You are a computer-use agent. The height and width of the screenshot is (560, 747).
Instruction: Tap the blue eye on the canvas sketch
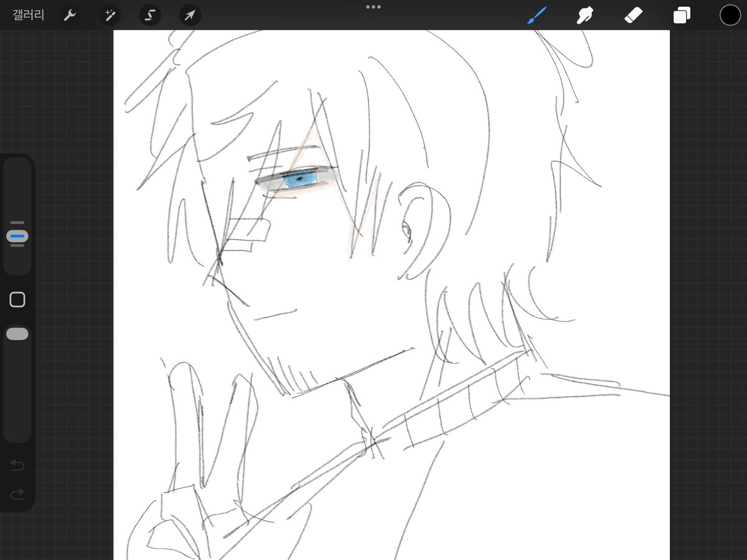pos(301,180)
